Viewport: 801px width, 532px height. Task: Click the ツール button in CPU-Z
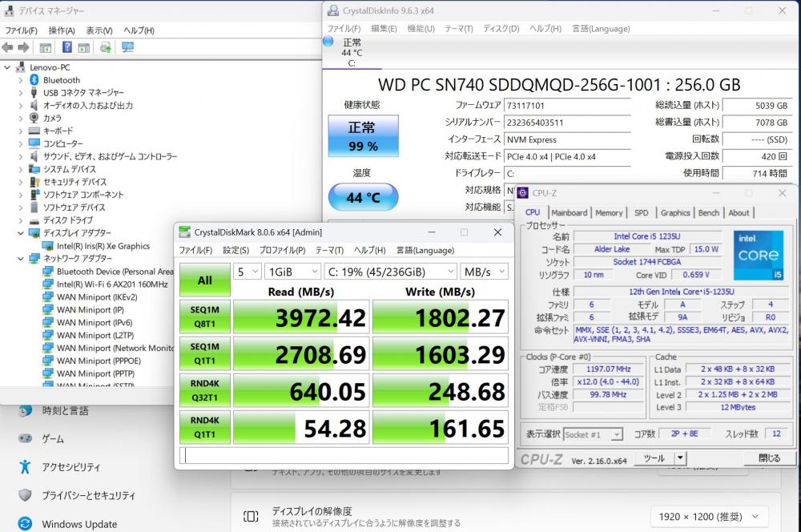tap(655, 458)
